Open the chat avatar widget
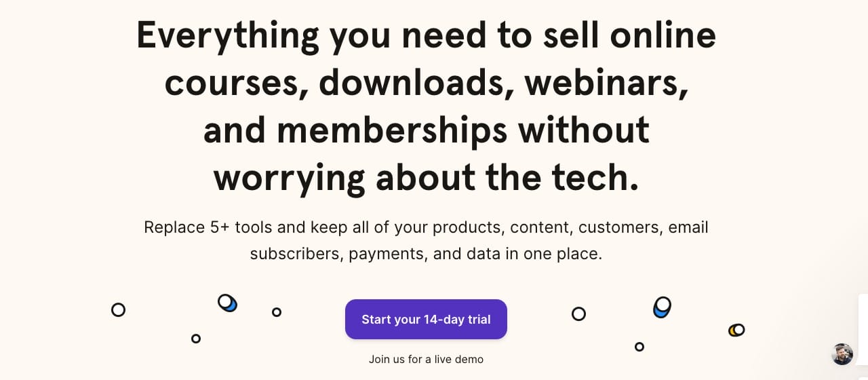This screenshot has width=868, height=380. click(x=842, y=354)
